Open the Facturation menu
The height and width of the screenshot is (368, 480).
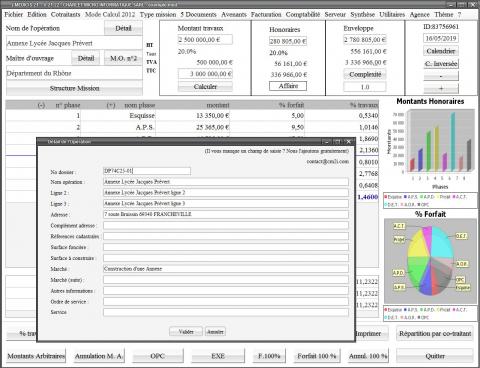(266, 14)
